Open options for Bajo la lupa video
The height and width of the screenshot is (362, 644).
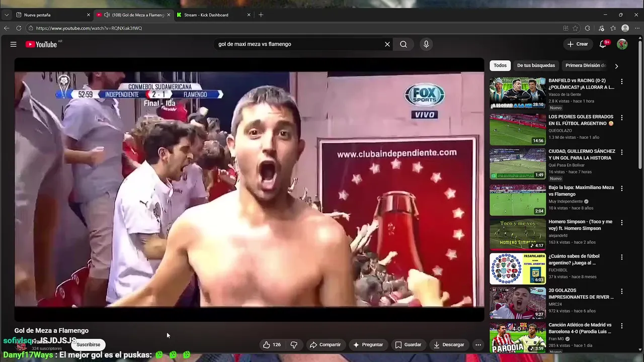622,189
